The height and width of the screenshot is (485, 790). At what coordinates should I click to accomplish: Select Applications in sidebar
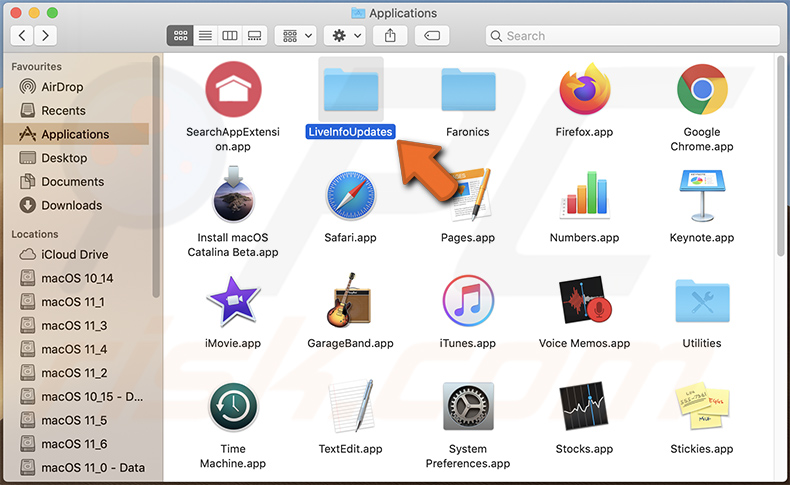click(x=76, y=134)
